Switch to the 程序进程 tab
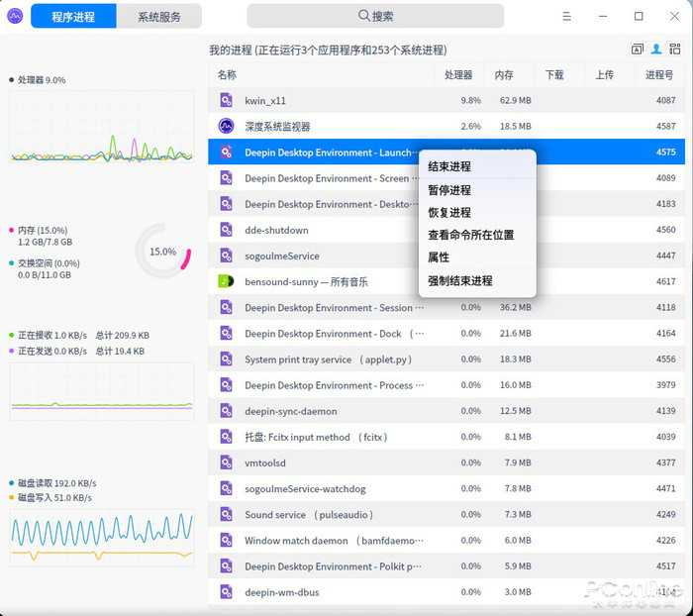 point(73,16)
